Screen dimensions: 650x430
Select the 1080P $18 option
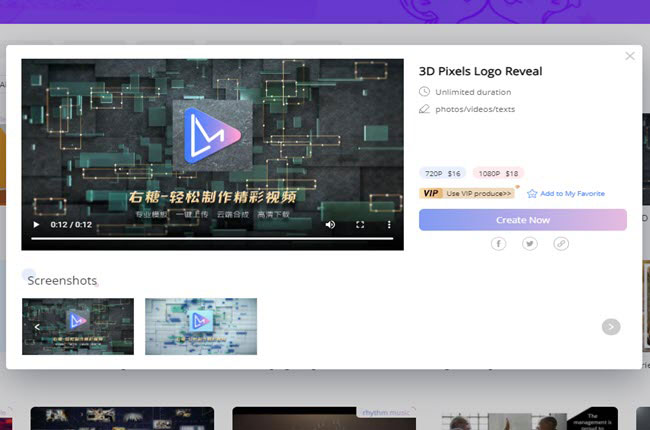pyautogui.click(x=497, y=173)
